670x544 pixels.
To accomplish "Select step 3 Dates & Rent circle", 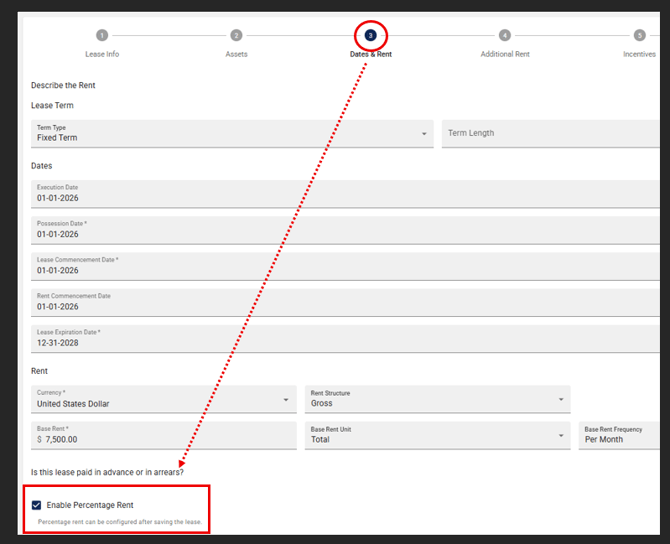I will [x=370, y=35].
